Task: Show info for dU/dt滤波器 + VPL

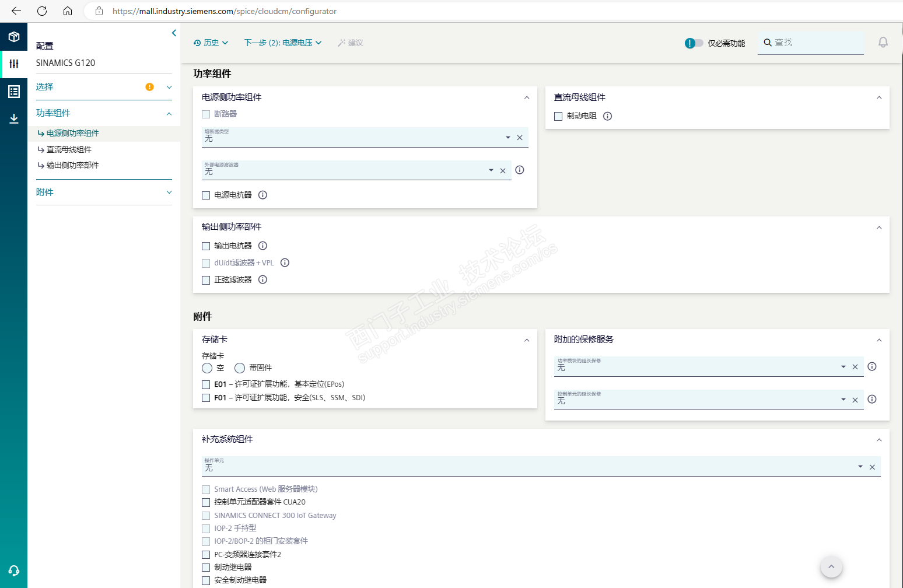Action: (285, 262)
